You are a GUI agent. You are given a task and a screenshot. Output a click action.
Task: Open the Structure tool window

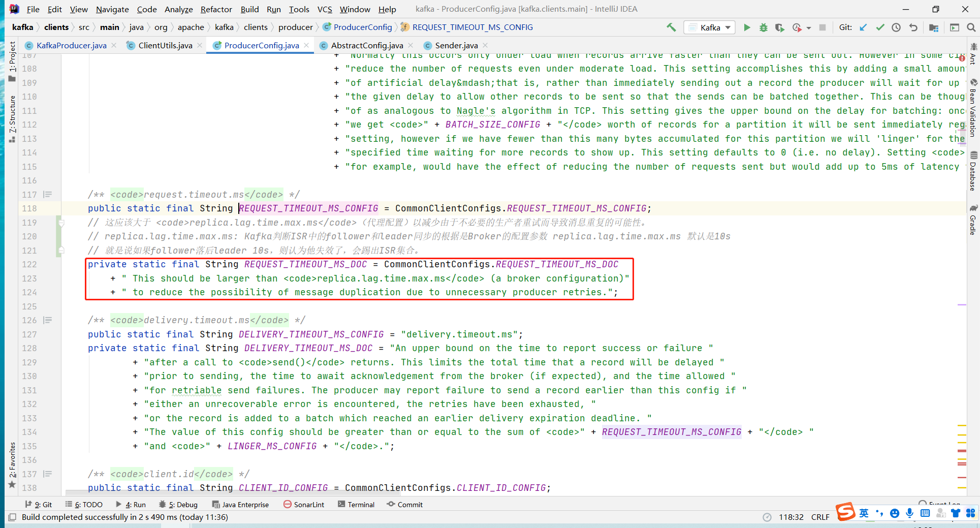[x=12, y=118]
